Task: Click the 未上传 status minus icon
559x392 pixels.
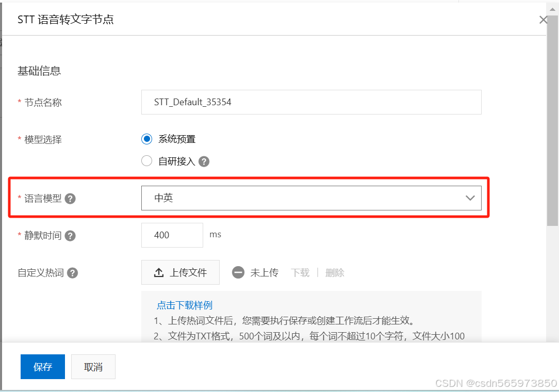Action: (238, 272)
